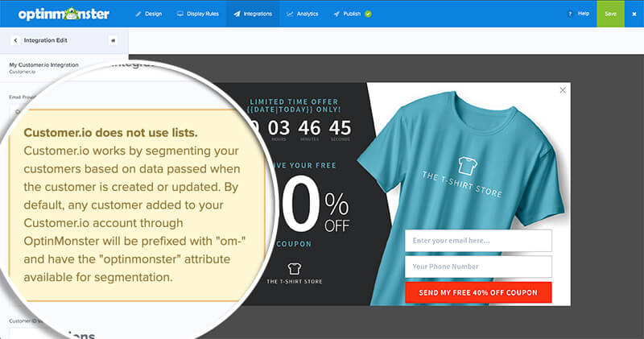Open the Design tab
Screen dimensions: 644x339
(x=149, y=14)
